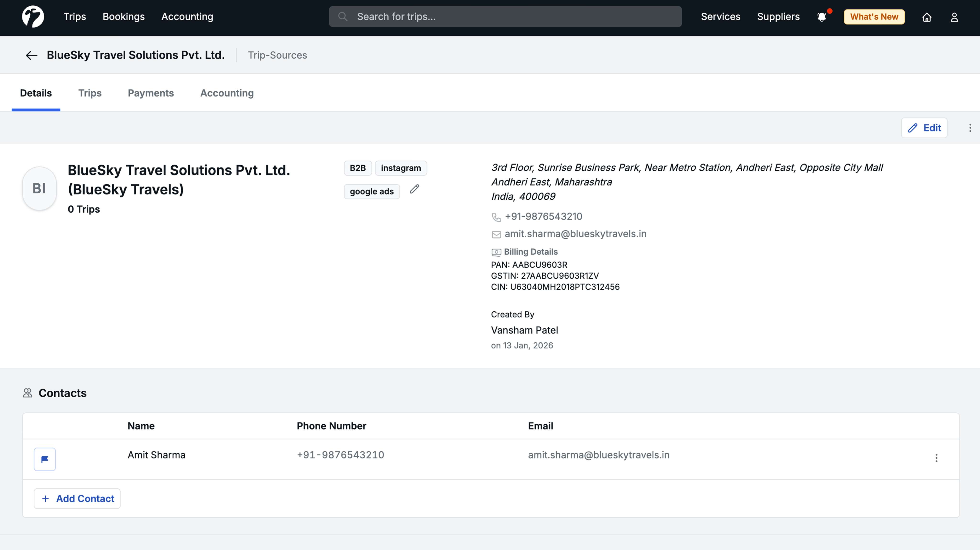Open the Suppliers link in the top bar

point(778,17)
